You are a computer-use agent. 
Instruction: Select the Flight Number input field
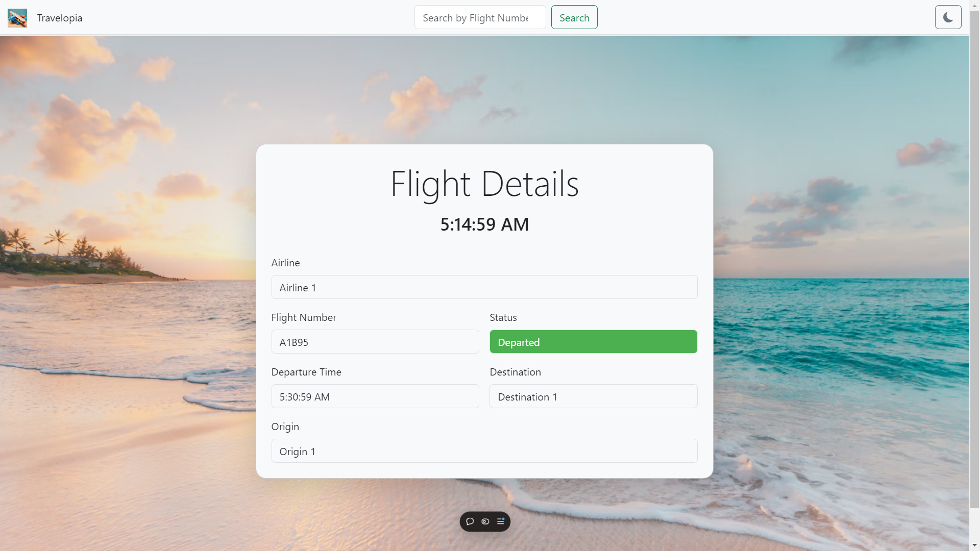(x=375, y=341)
